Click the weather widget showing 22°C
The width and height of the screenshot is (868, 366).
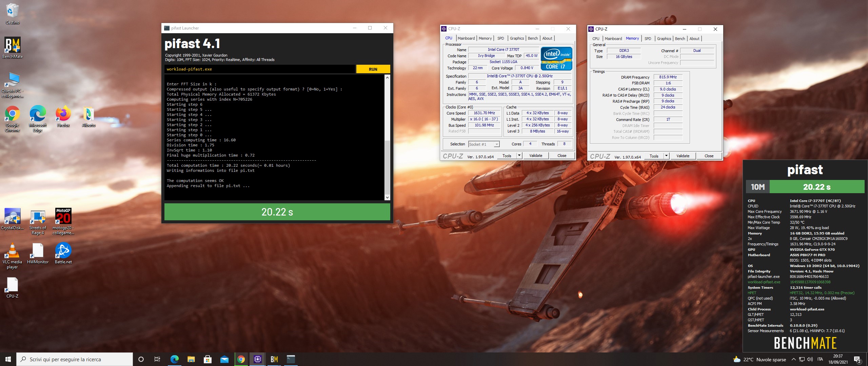[759, 360]
